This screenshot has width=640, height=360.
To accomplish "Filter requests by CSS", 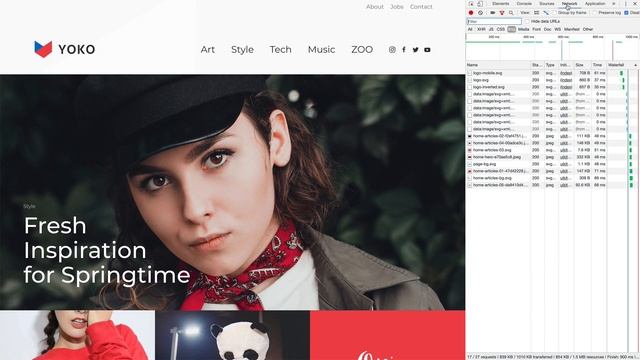I will pos(501,29).
